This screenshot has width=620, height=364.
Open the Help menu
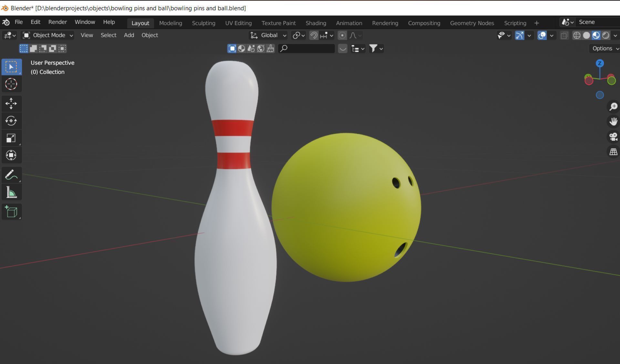coord(109,22)
